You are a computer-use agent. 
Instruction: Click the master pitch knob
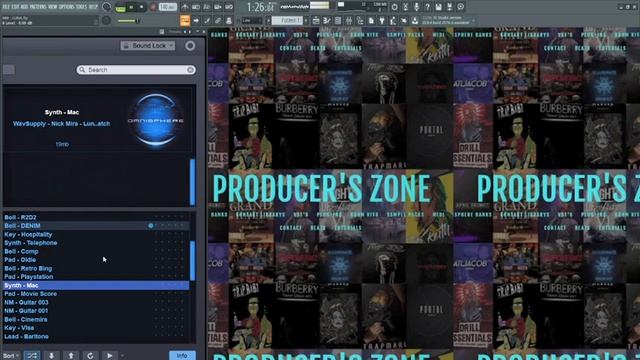pos(107,20)
